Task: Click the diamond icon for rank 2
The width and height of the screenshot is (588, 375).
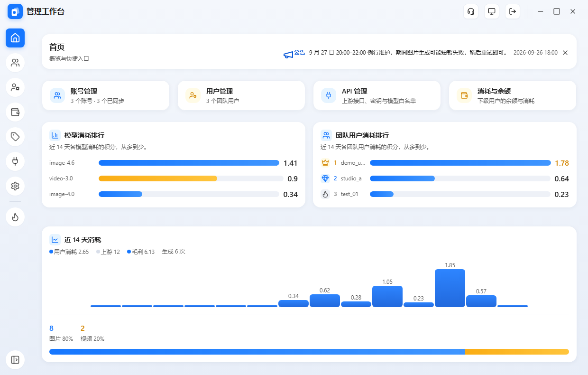Action: pyautogui.click(x=325, y=178)
